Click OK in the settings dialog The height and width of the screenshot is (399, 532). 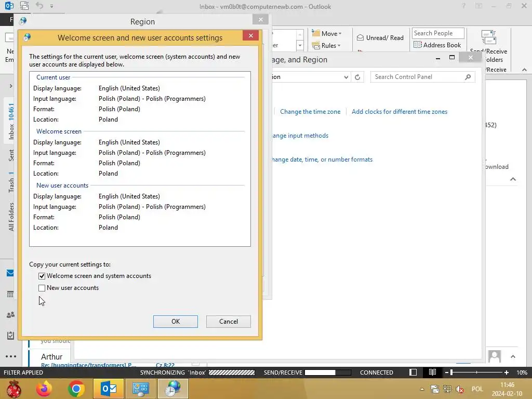(x=176, y=321)
